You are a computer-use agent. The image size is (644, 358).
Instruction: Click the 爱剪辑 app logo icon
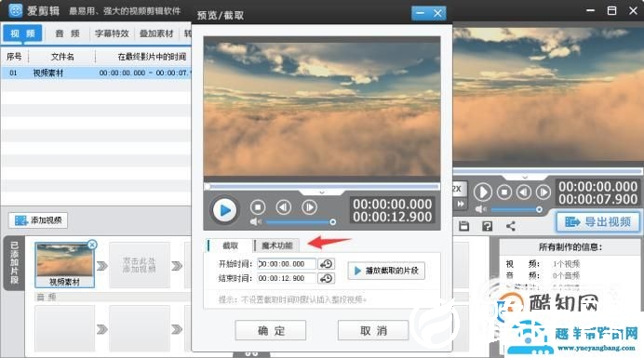(15, 10)
